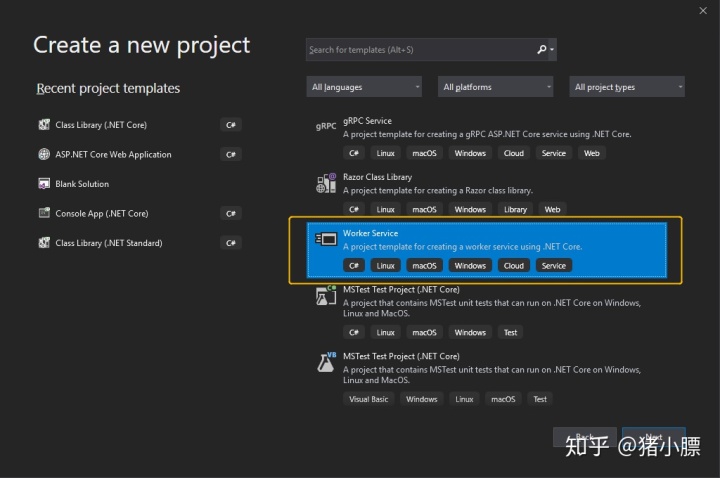Click the Class Library (.NET Standard) icon
Viewport: 720px width, 478px height.
coord(44,242)
